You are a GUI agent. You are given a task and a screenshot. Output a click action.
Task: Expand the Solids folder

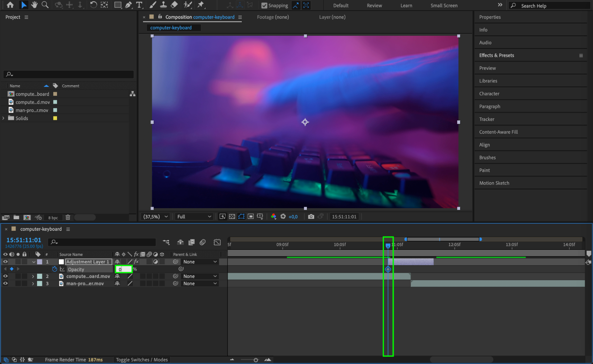click(x=4, y=118)
